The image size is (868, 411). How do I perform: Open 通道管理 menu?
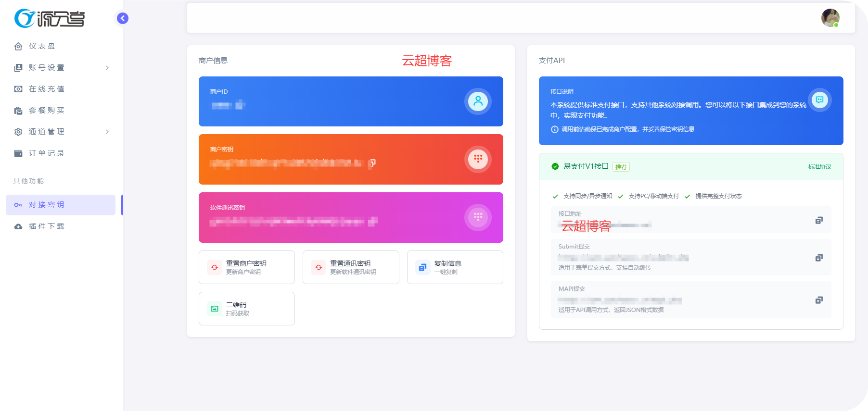point(61,132)
